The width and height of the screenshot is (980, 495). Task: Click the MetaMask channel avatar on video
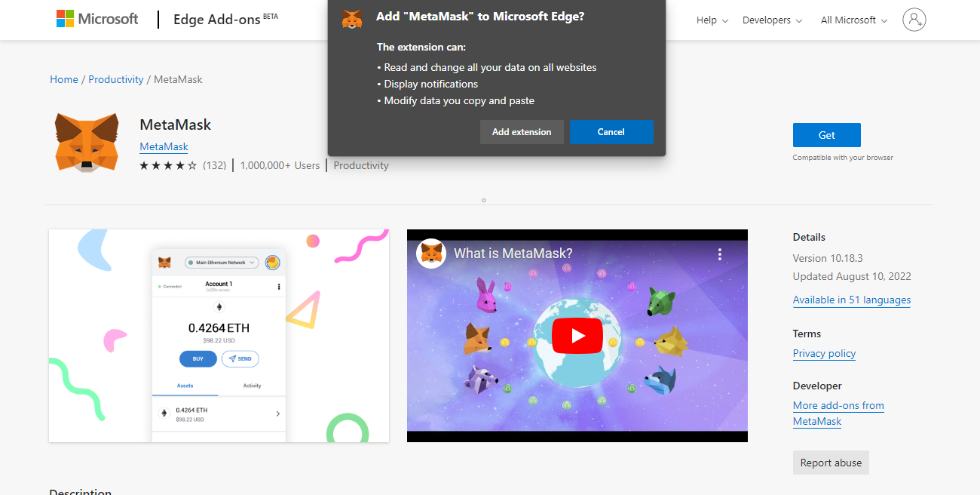coord(431,254)
